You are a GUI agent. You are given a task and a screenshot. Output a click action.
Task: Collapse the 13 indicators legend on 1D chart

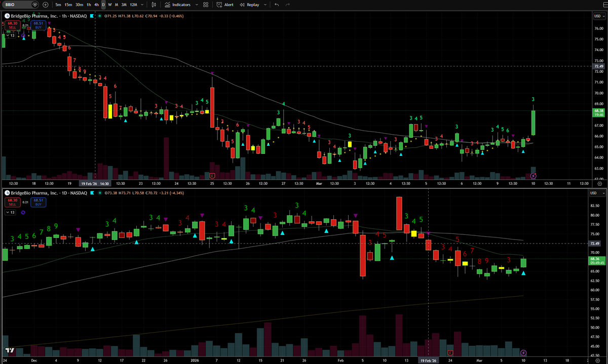click(10, 212)
